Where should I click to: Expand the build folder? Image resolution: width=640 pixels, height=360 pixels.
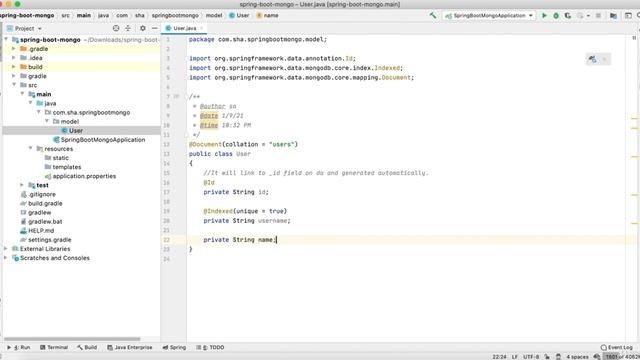point(14,67)
